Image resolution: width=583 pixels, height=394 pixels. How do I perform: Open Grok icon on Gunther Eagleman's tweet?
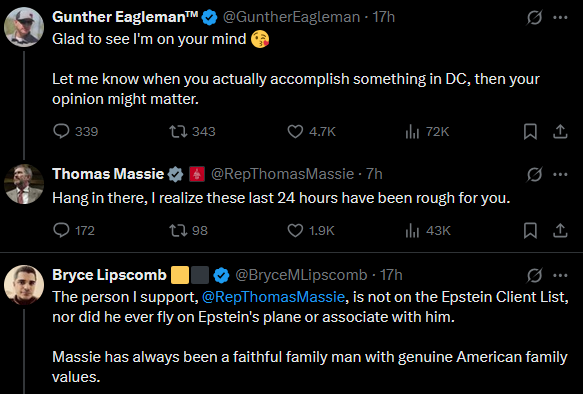pos(534,17)
